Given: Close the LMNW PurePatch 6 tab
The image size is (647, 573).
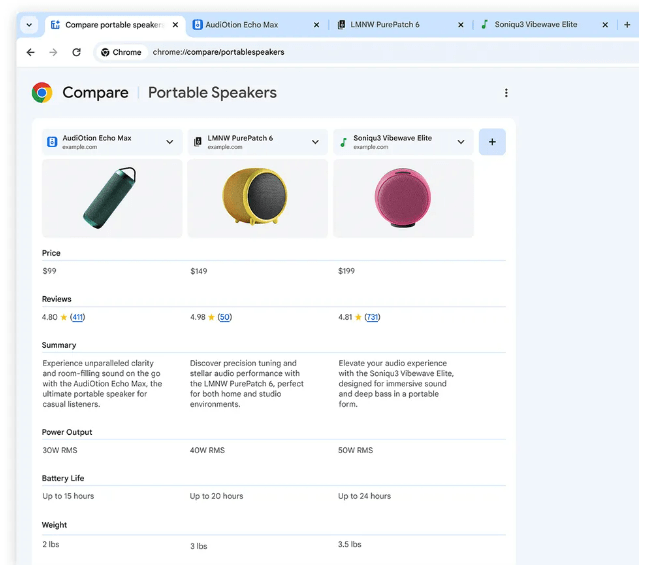Looking at the screenshot, I should pyautogui.click(x=461, y=25).
